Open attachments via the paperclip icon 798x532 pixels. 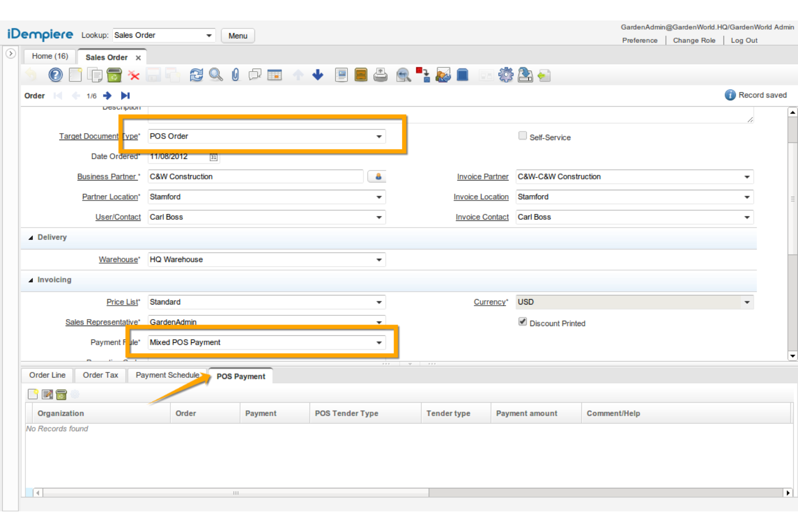tap(236, 75)
